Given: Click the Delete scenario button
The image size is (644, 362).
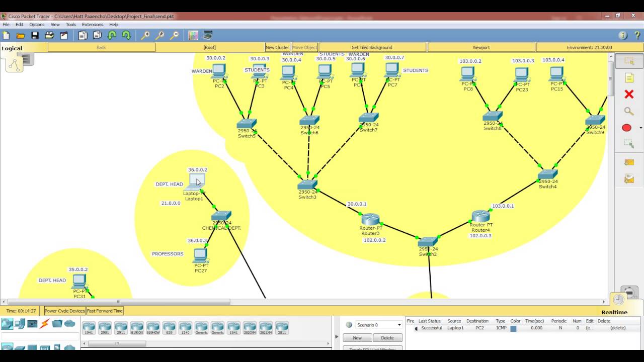Looking at the screenshot, I should (387, 338).
